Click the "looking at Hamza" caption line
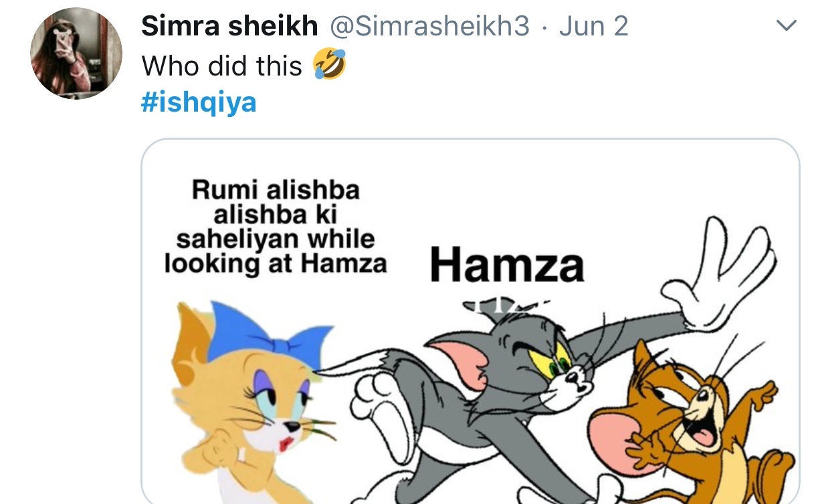The height and width of the screenshot is (504, 814). tap(276, 263)
